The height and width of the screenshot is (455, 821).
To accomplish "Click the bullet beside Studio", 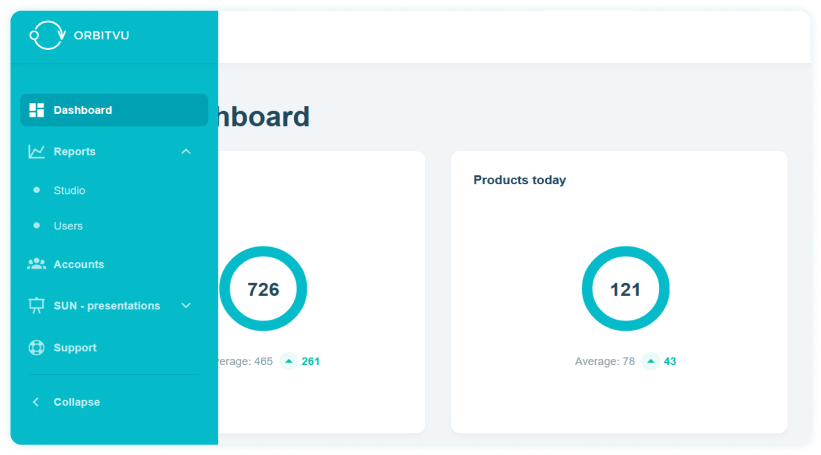I will coord(36,190).
